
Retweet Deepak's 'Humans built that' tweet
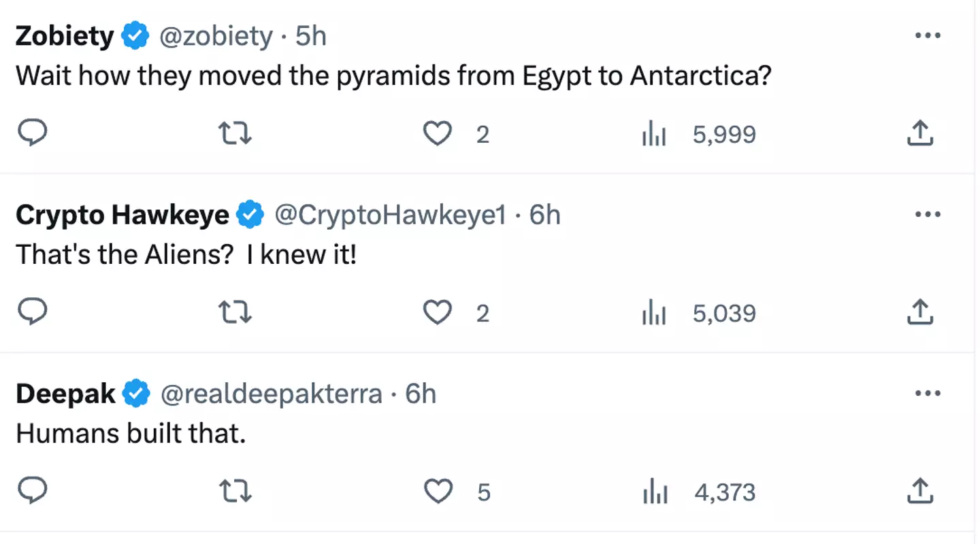(x=235, y=491)
